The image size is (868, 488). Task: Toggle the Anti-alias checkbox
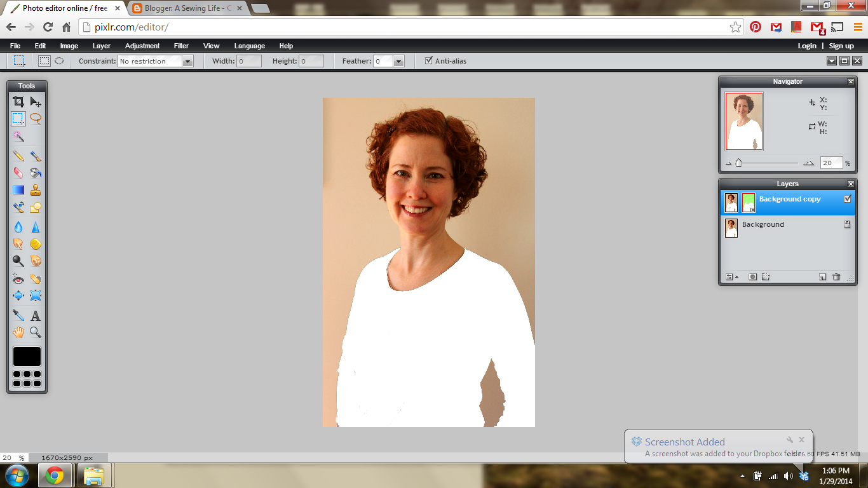click(x=429, y=60)
